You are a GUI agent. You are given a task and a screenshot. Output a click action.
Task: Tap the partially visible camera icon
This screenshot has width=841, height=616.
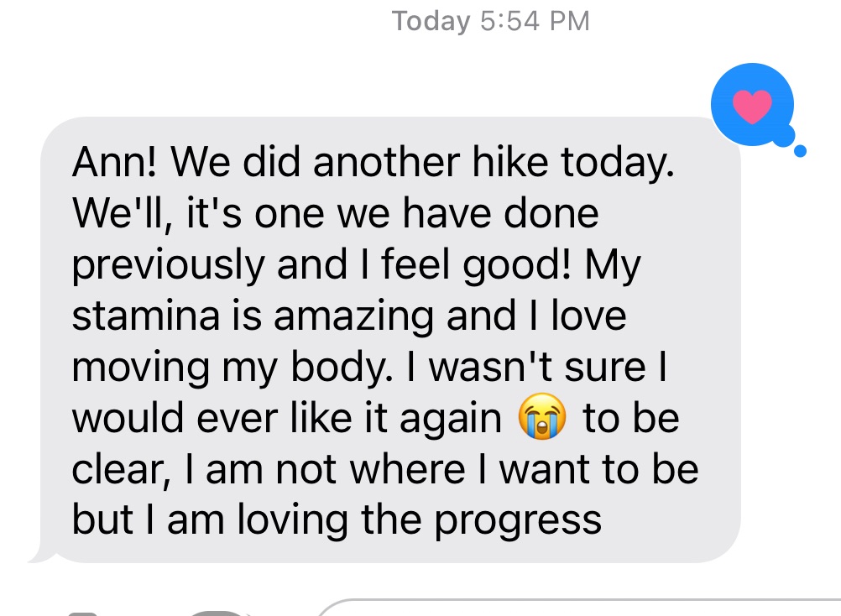coord(84,611)
